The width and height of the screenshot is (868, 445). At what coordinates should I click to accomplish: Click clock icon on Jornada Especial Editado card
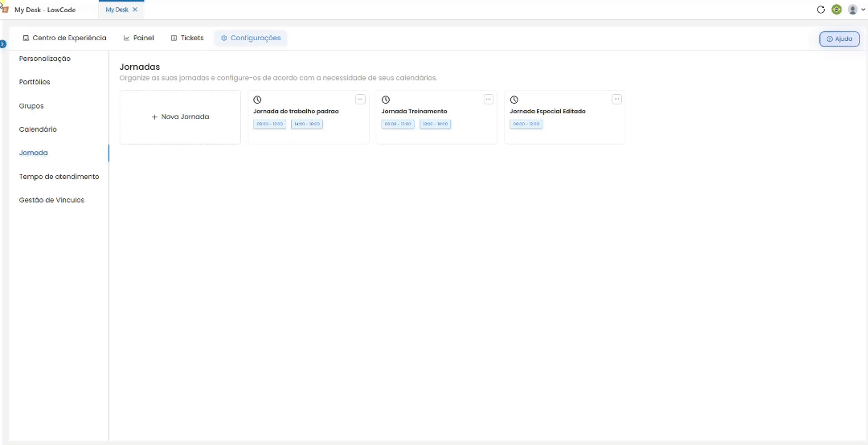click(514, 100)
